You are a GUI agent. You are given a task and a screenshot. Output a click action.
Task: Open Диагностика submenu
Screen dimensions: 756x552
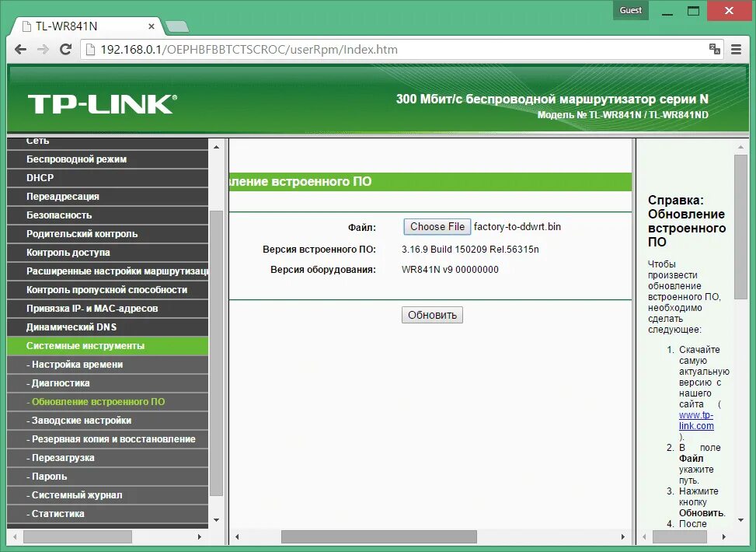pyautogui.click(x=107, y=383)
